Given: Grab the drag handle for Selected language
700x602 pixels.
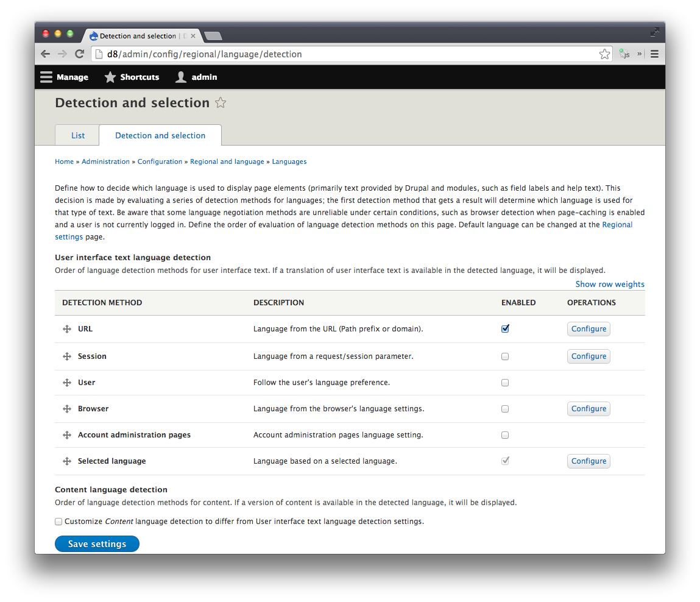Looking at the screenshot, I should click(67, 461).
